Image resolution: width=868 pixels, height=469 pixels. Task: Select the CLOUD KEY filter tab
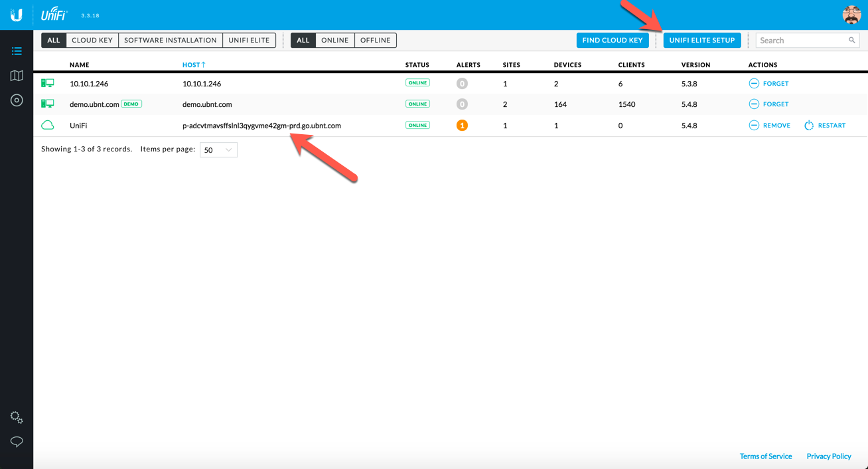click(92, 41)
